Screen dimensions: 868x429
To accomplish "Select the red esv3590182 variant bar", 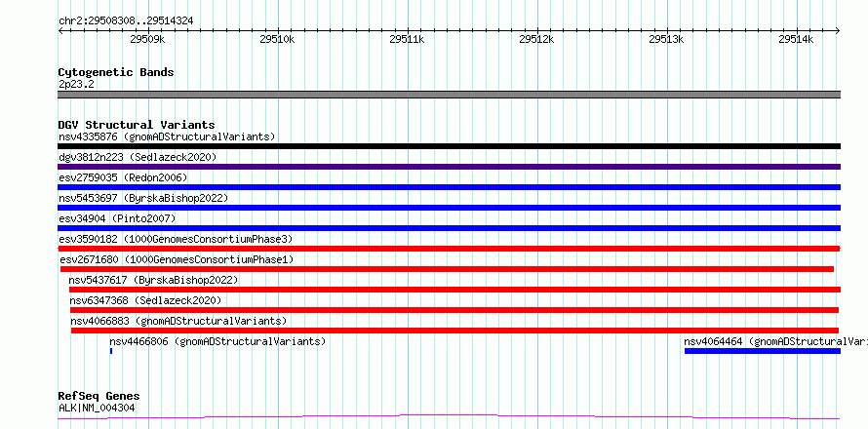I will (x=449, y=249).
